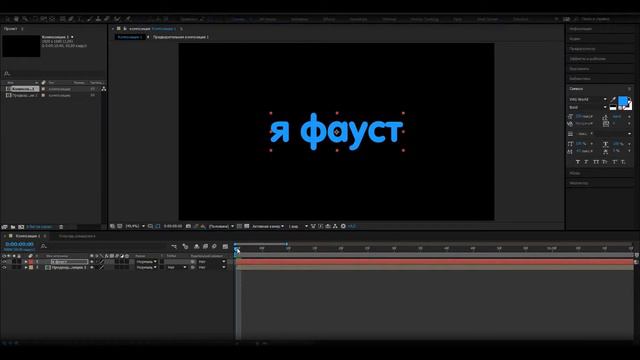This screenshot has width=640, height=360.
Task: Click the stroke color swatch
Action: tap(628, 106)
